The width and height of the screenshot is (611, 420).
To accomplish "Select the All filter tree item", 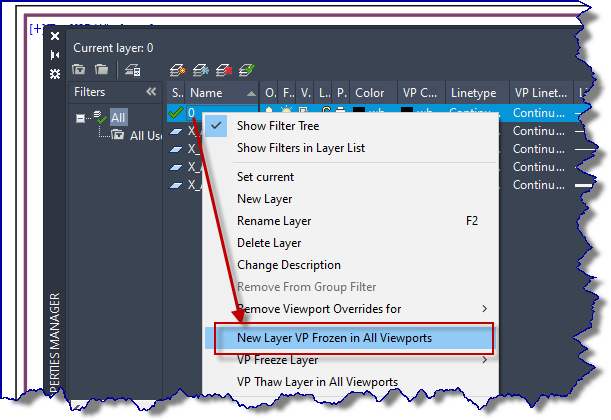I will point(118,117).
